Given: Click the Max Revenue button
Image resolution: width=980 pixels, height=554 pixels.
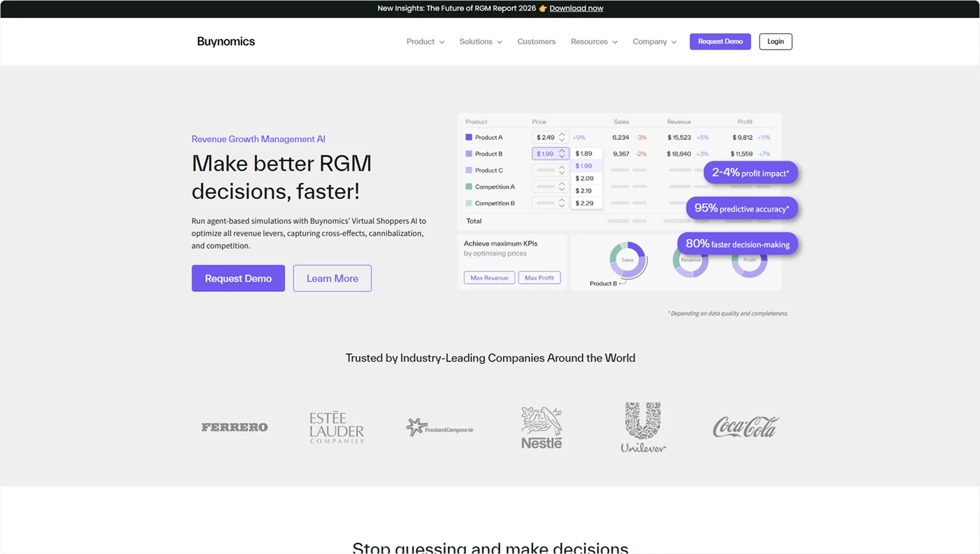Looking at the screenshot, I should (489, 278).
